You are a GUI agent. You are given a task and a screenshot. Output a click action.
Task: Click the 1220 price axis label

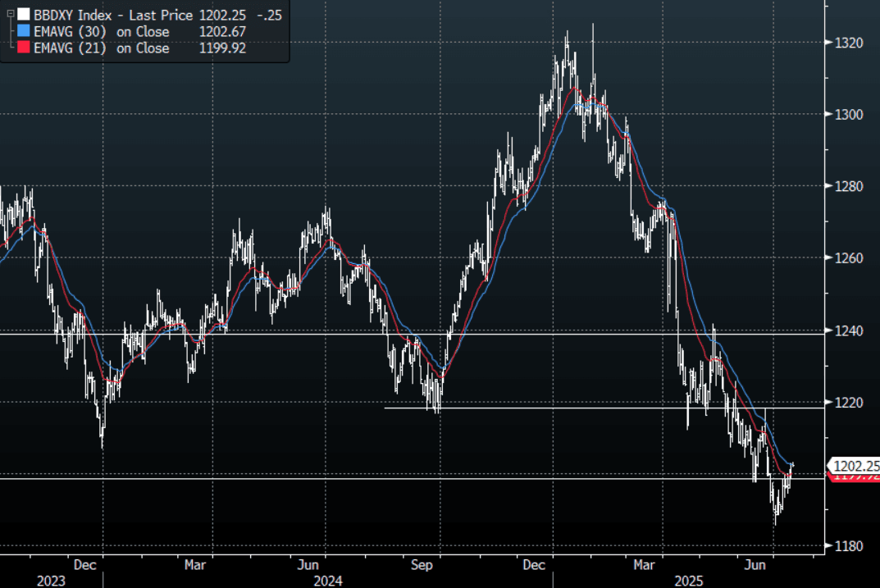click(848, 403)
